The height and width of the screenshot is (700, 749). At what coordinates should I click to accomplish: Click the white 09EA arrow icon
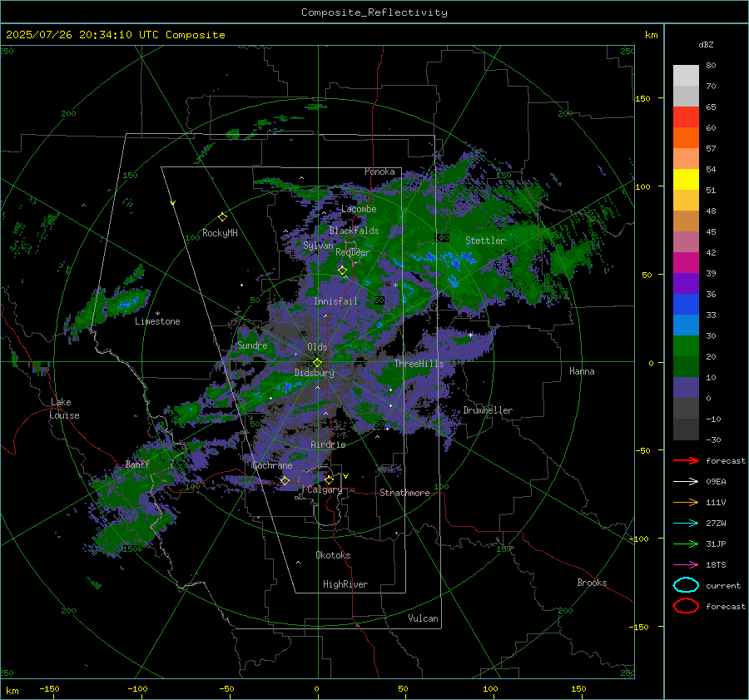[686, 481]
